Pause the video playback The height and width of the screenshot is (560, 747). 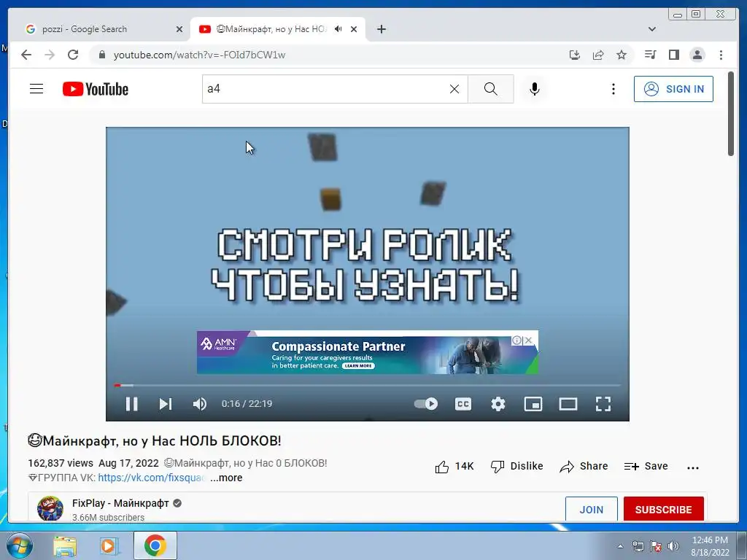(x=131, y=404)
